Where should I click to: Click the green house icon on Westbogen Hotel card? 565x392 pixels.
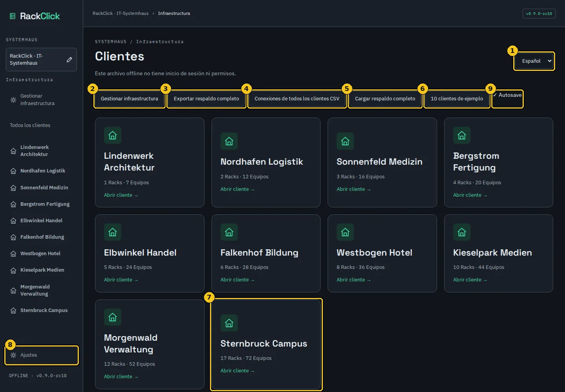[x=345, y=232]
